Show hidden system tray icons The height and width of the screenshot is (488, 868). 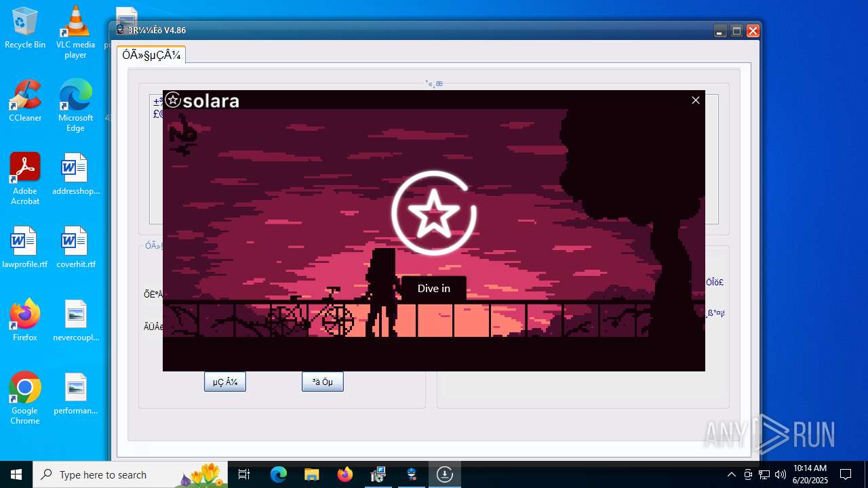point(731,474)
